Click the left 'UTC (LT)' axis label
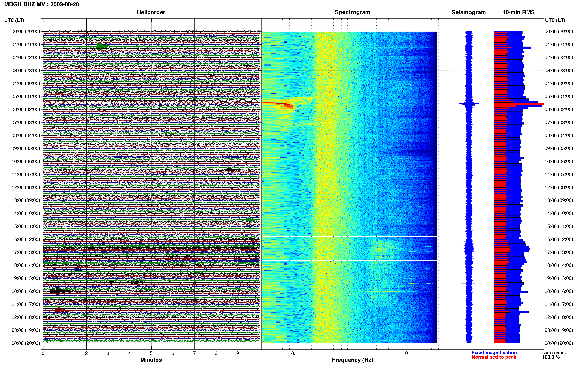588x368 pixels. pyautogui.click(x=14, y=20)
